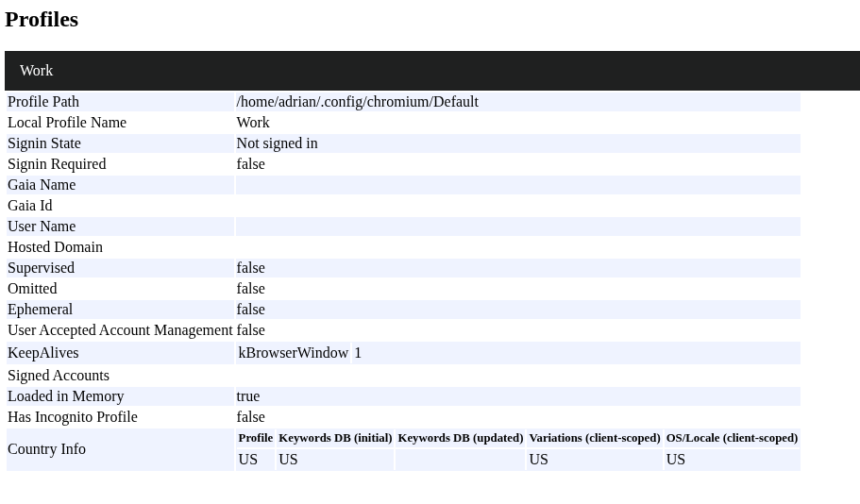Viewport: 860px width, 504px height.
Task: Click the User Accepted Account Management label
Action: 120,330
